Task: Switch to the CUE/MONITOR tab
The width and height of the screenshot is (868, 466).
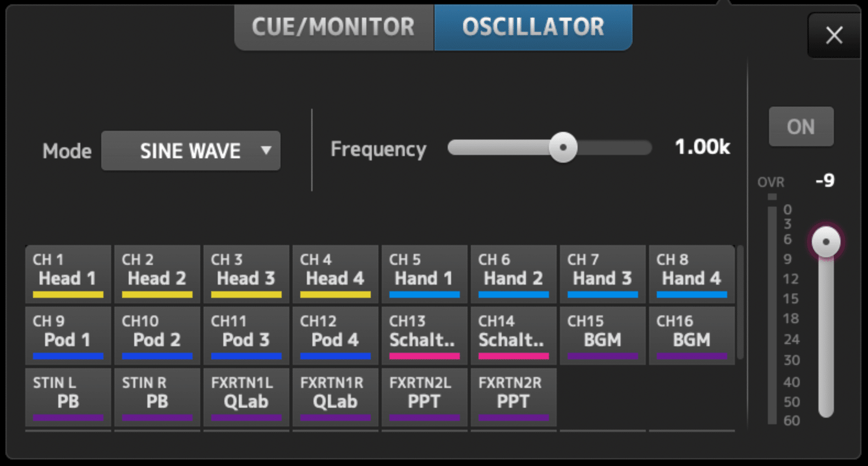Action: pos(333,27)
